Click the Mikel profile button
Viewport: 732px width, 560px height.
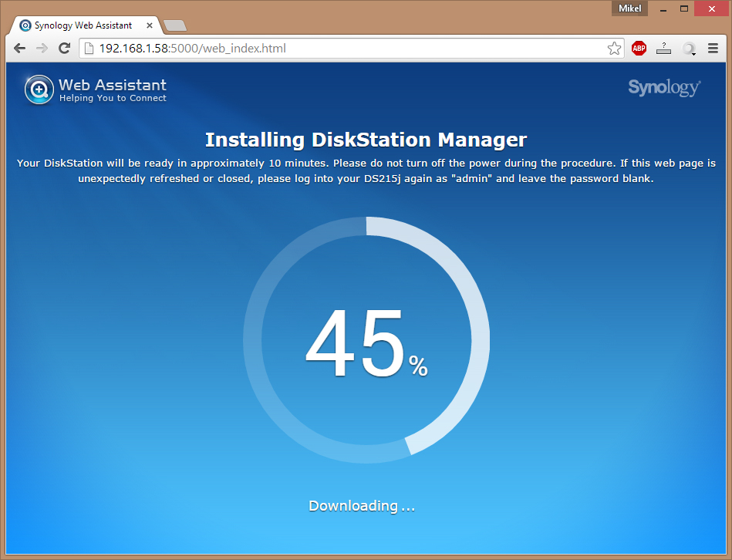point(629,8)
